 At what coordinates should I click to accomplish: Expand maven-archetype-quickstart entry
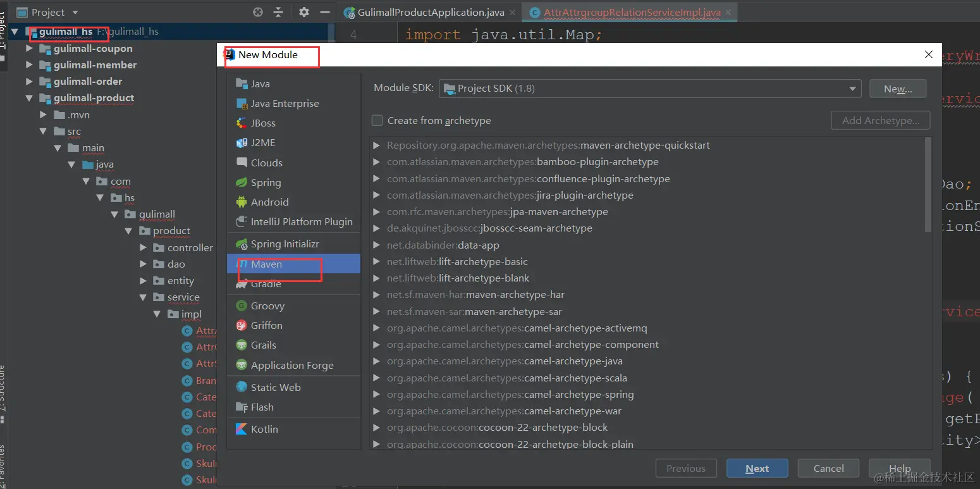[x=377, y=145]
